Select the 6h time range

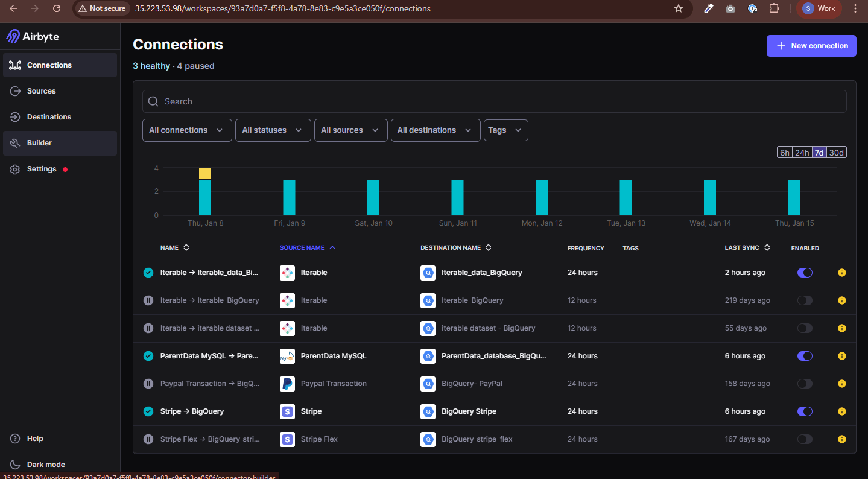click(x=785, y=153)
